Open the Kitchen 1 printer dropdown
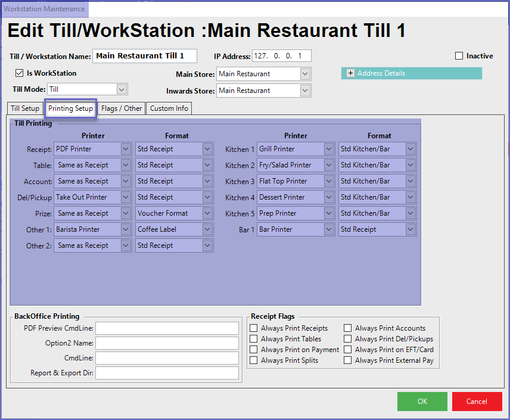Viewport: 510px width, 420px height. click(x=329, y=149)
